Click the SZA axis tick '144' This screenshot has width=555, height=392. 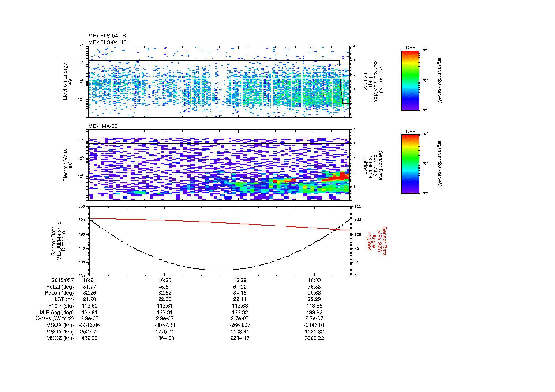coord(358,220)
